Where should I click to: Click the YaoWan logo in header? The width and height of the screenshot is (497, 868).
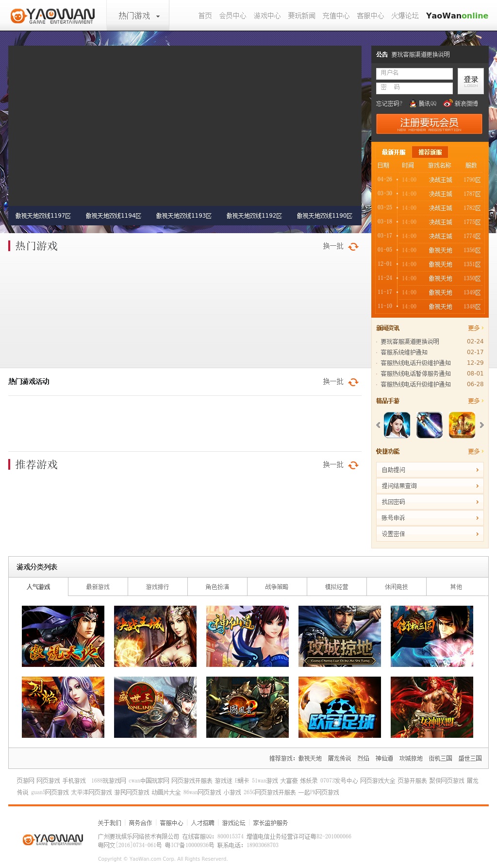coord(52,16)
